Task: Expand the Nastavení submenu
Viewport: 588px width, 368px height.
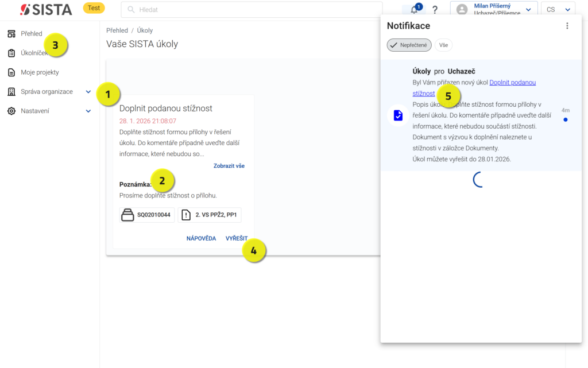Action: click(88, 111)
